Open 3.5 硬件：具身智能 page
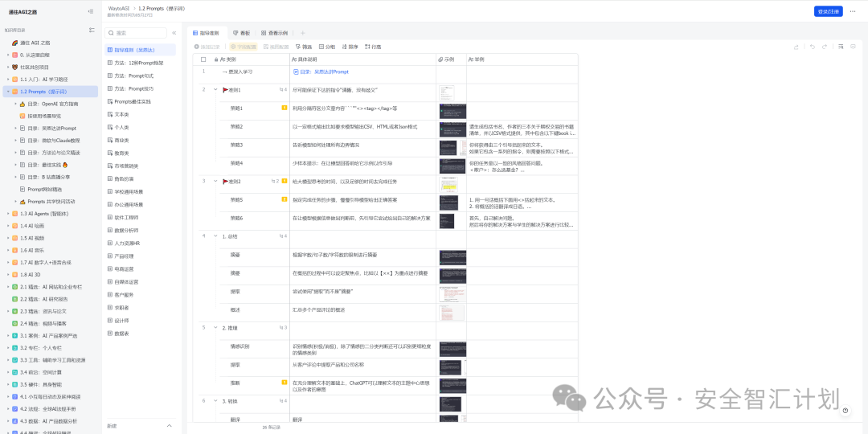The width and height of the screenshot is (868, 434). coord(42,384)
